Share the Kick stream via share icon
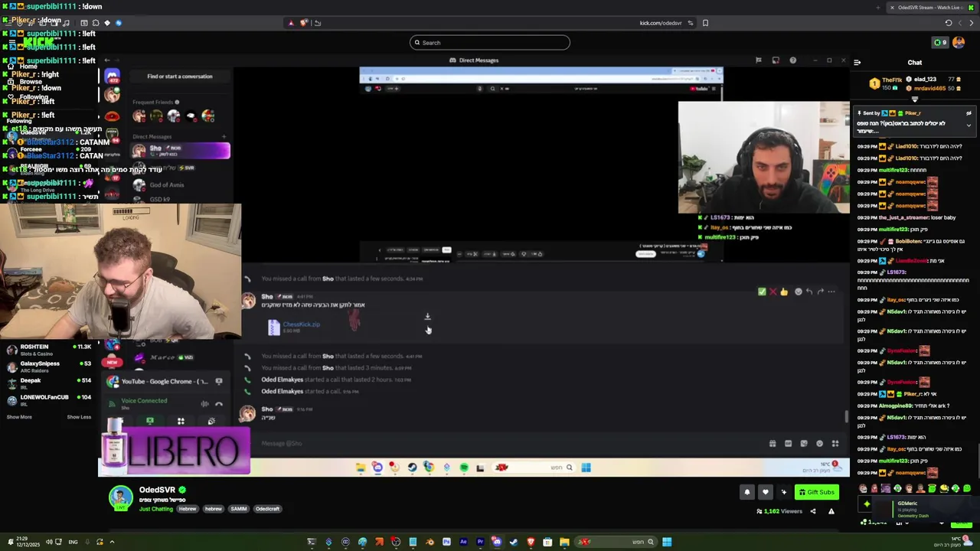This screenshot has width=980, height=551. point(813,511)
